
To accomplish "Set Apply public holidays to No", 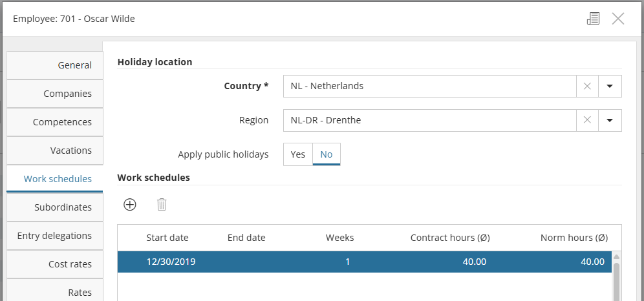I will [327, 154].
